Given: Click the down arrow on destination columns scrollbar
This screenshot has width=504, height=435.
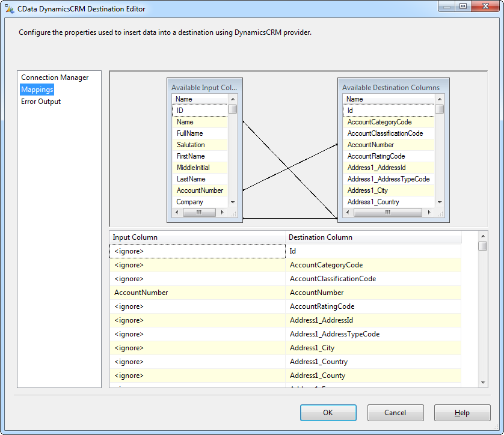Looking at the screenshot, I should 439,201.
